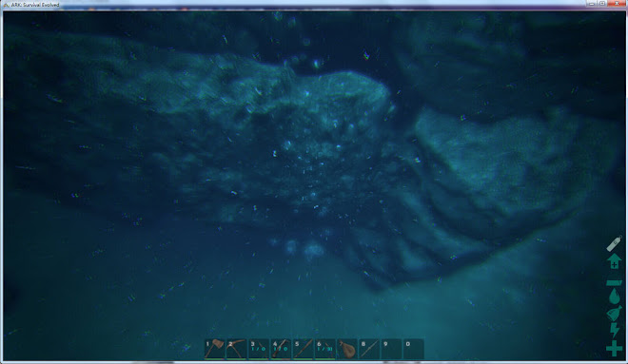Select the spear in hotbar slot 5
The width and height of the screenshot is (628, 364).
tap(303, 349)
